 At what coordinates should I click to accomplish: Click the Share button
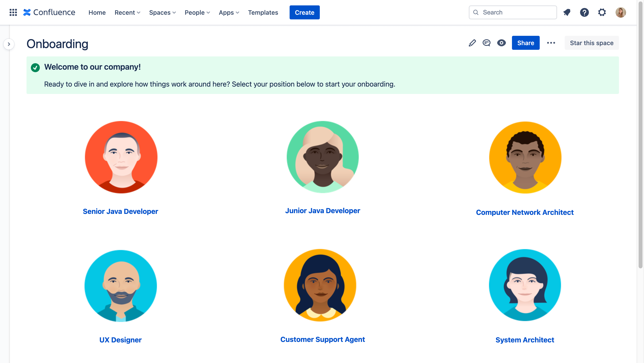click(x=525, y=43)
